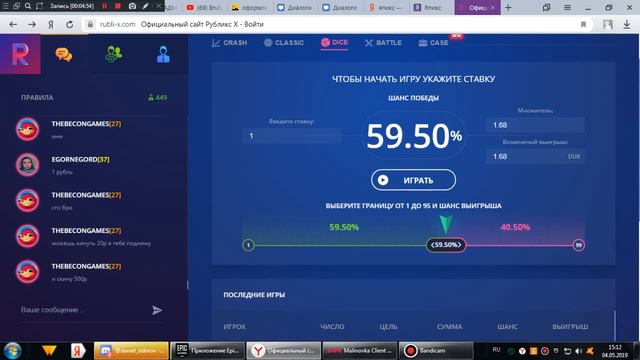Click the slider handle labeled 59.50%
This screenshot has width=640, height=360.
pyautogui.click(x=446, y=245)
